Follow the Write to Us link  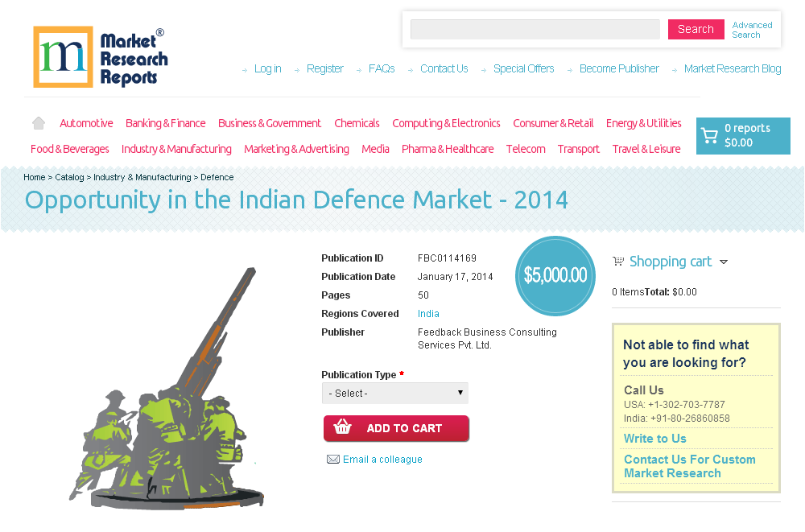pos(654,439)
